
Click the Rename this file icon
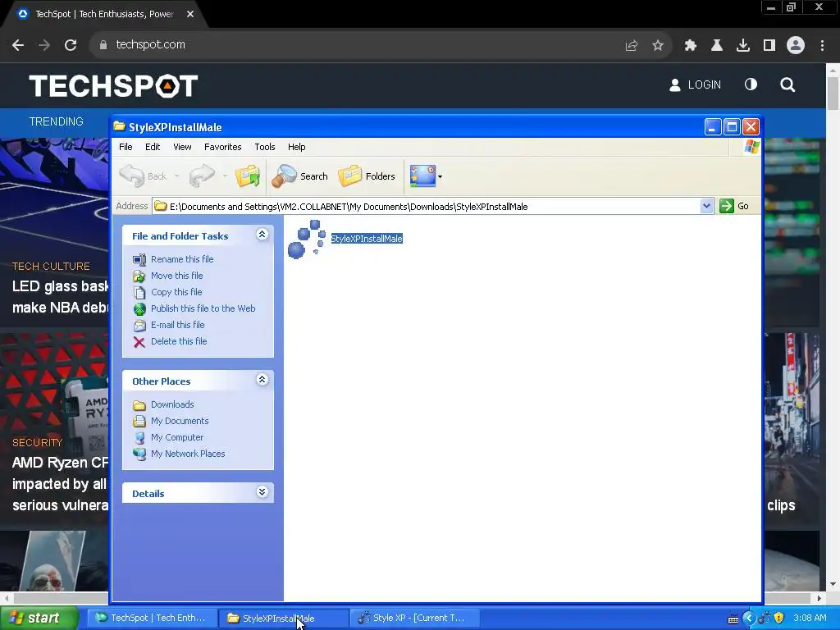139,260
